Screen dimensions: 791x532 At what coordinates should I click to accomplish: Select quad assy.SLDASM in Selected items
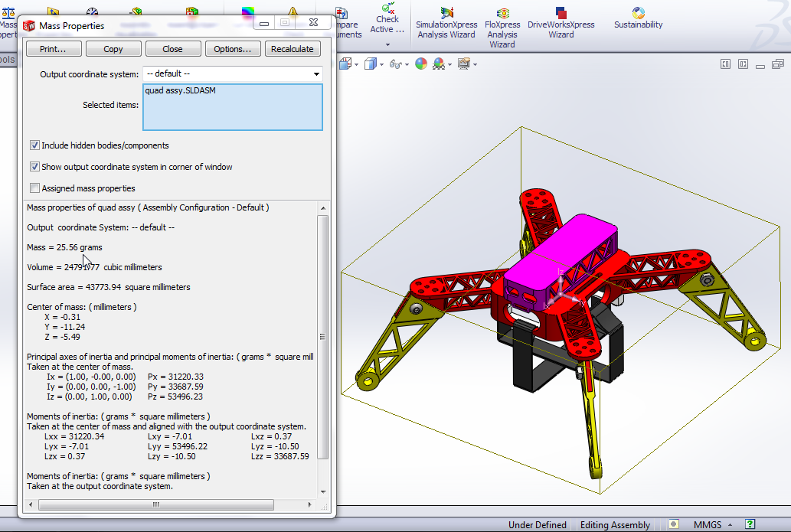tap(180, 90)
